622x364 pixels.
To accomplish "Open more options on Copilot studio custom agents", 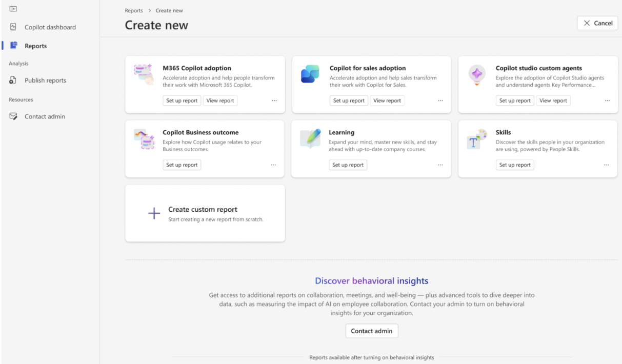I will pyautogui.click(x=607, y=101).
